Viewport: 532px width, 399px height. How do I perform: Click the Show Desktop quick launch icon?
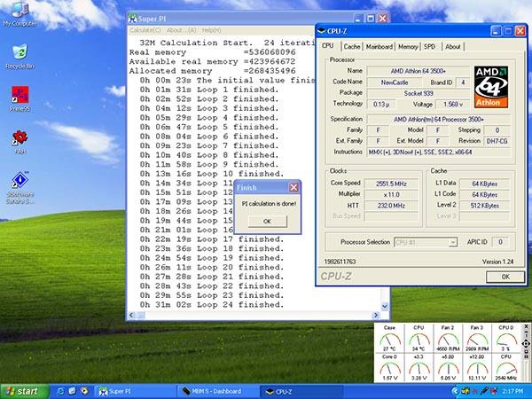72,391
